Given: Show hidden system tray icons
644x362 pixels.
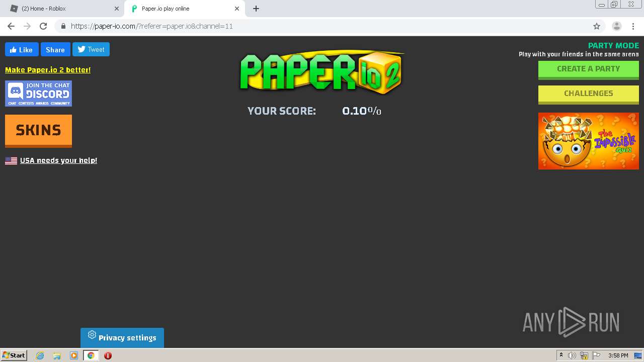Looking at the screenshot, I should click(x=561, y=355).
